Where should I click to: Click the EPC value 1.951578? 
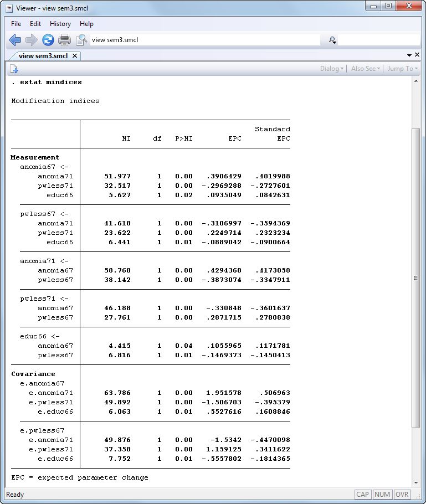click(223, 393)
